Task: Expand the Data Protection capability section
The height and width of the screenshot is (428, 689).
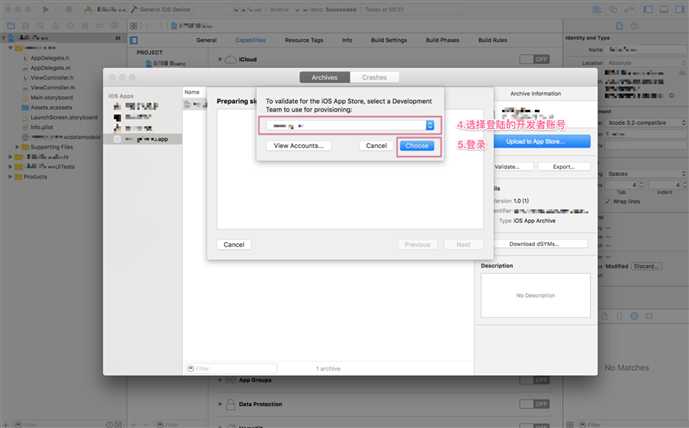Action: point(220,404)
